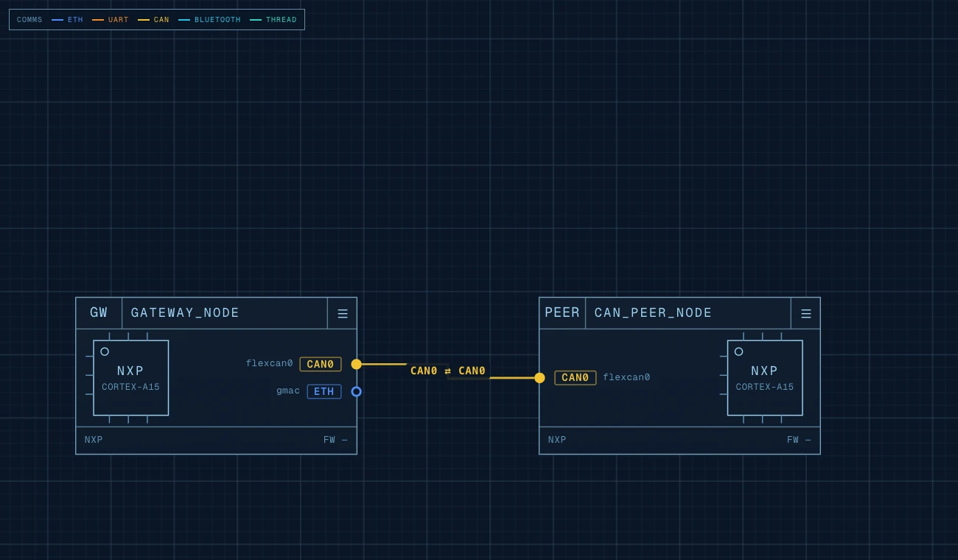Image resolution: width=958 pixels, height=560 pixels.
Task: Toggle BLUETOOTH in the comms legend
Action: 209,20
